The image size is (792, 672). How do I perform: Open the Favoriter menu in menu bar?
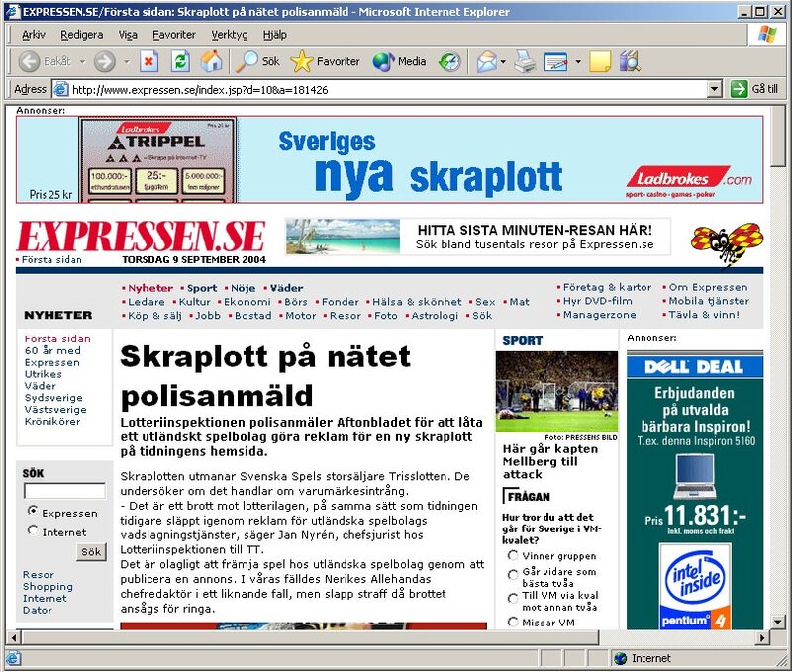(x=174, y=35)
